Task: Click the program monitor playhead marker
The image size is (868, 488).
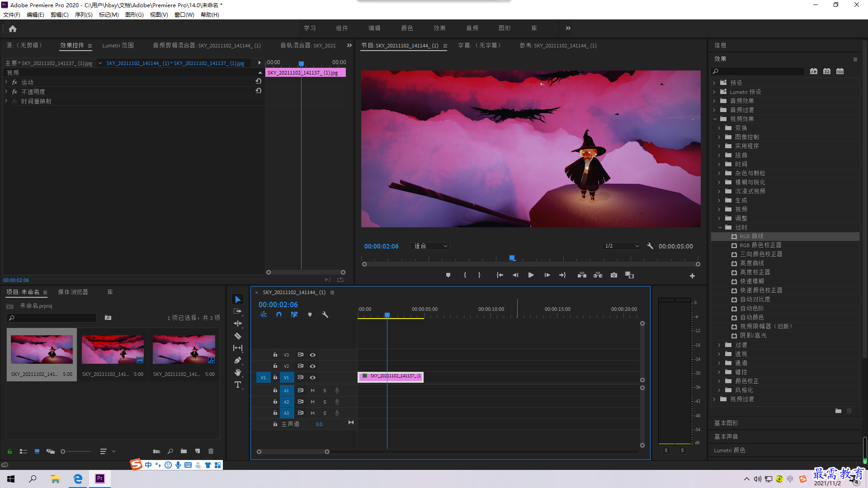Action: point(512,258)
